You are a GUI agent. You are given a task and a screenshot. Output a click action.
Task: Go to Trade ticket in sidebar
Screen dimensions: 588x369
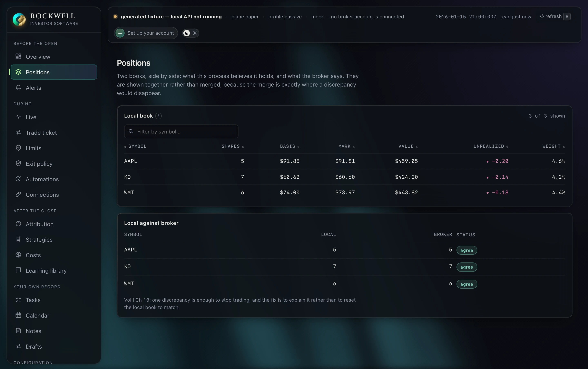tap(54, 132)
